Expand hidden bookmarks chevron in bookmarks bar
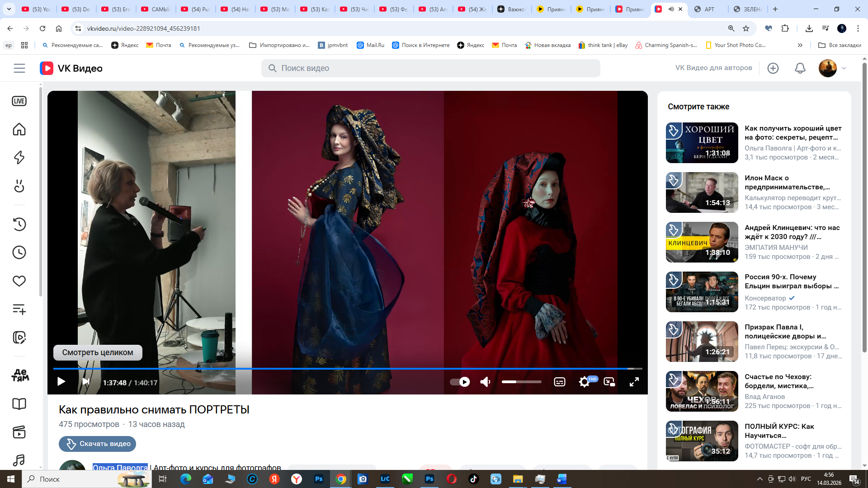This screenshot has height=488, width=868. click(x=800, y=45)
